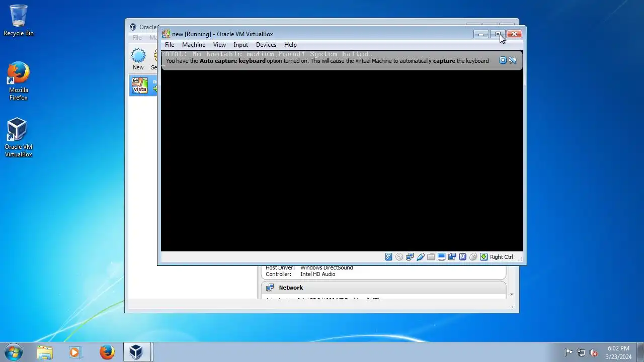Open File menu in VirtualBox Manager window

pos(137,38)
